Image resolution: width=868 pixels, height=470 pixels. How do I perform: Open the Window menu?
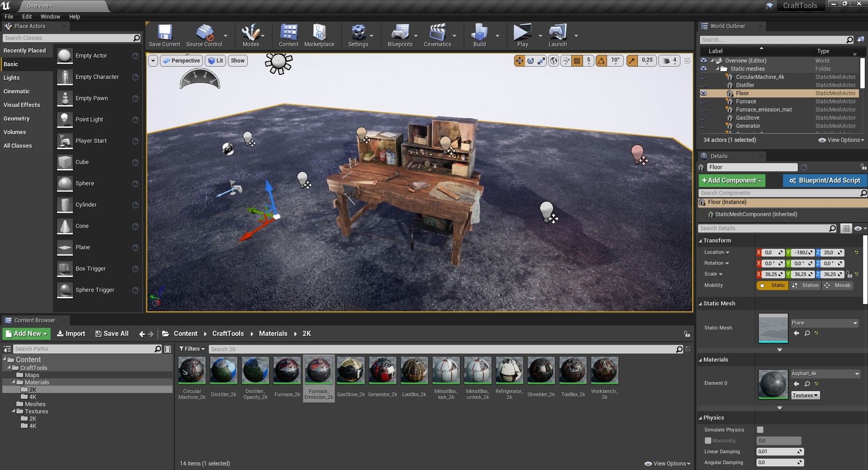[50, 16]
